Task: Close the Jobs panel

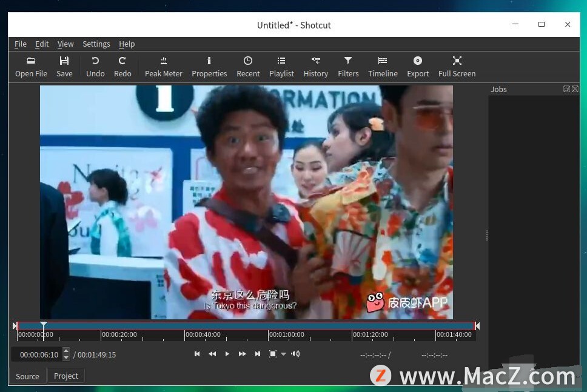Action: (575, 88)
